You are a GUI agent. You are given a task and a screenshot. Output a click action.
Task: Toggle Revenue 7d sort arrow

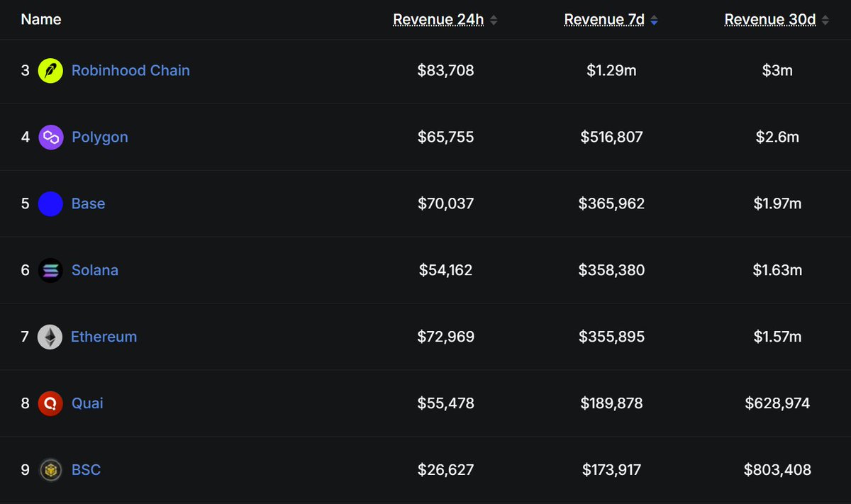pos(654,21)
